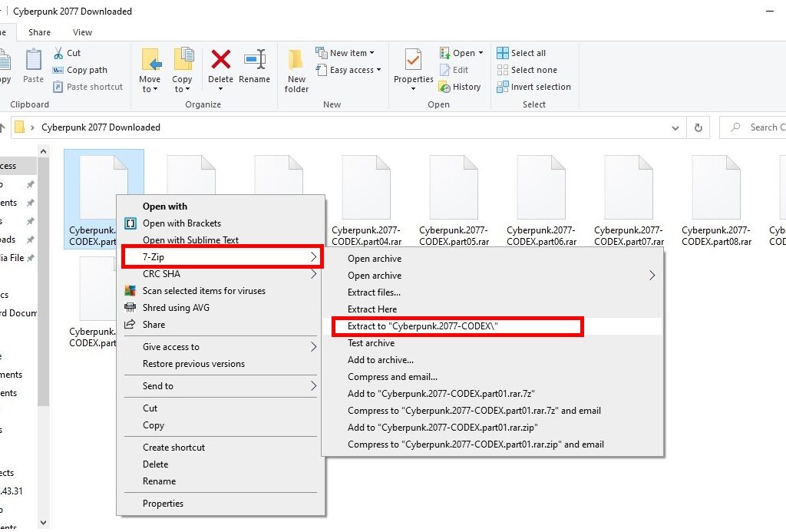Click the address bar Refresh icon

pyautogui.click(x=698, y=128)
